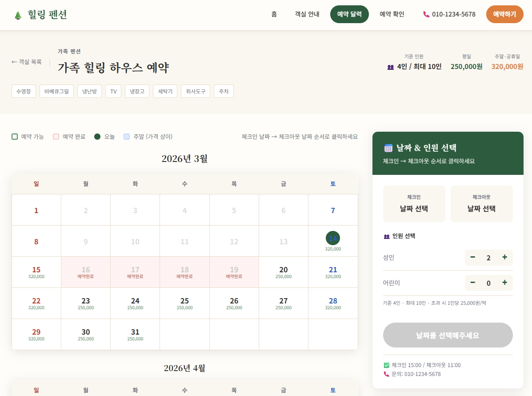Click the check-in time checkmark icon
This screenshot has height=396, width=532.
[x=386, y=365]
